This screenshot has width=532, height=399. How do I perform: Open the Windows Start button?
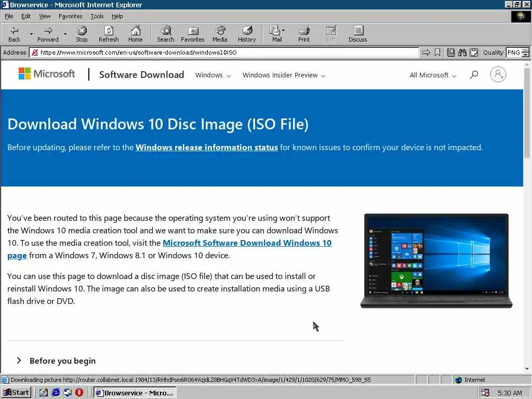[x=16, y=393]
